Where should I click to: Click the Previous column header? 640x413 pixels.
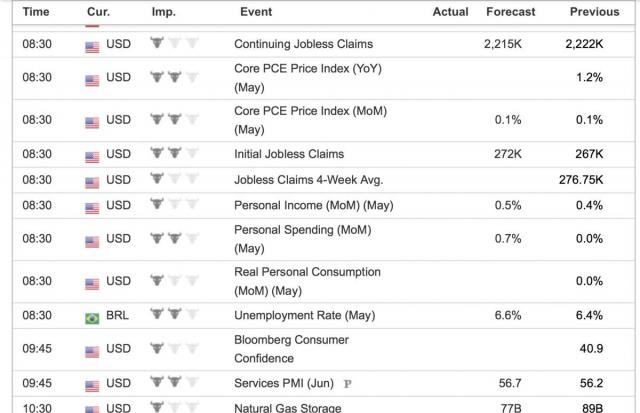point(595,12)
